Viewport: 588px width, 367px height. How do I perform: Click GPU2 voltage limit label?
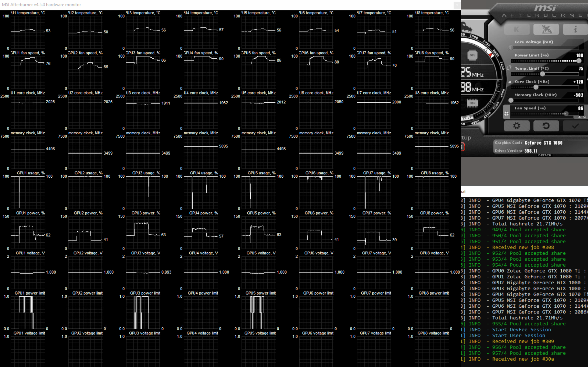pos(87,333)
